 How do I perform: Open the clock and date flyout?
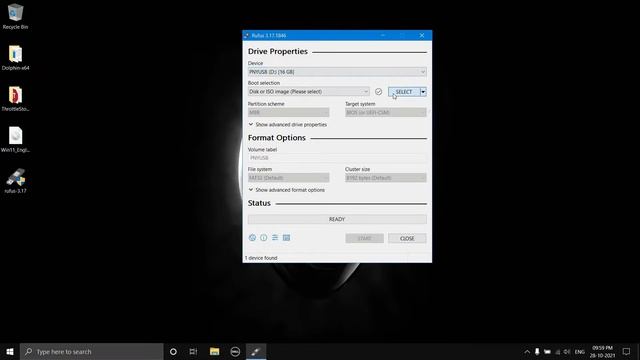coord(602,352)
